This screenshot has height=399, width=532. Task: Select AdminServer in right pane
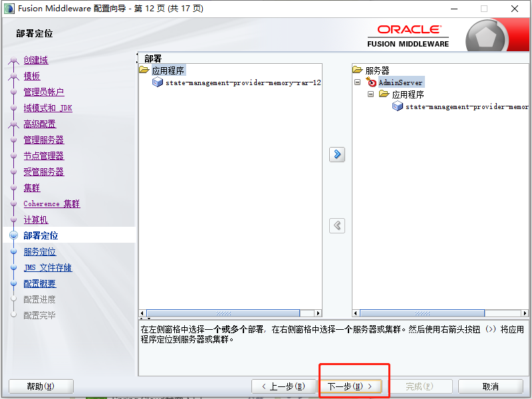[401, 82]
